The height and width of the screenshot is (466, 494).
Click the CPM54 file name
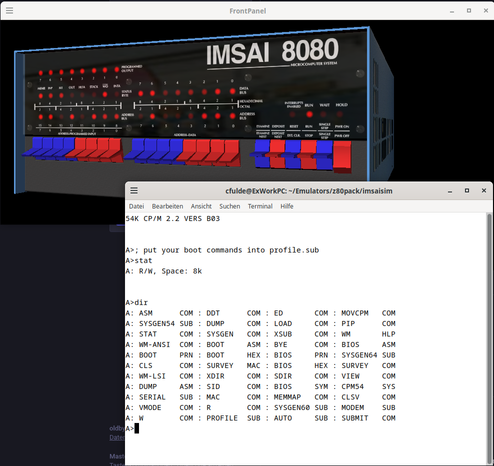352,387
